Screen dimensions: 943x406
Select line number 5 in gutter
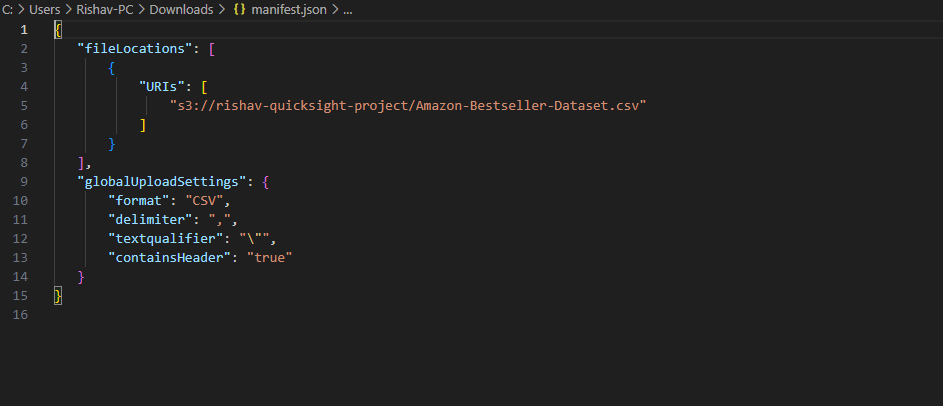point(24,105)
